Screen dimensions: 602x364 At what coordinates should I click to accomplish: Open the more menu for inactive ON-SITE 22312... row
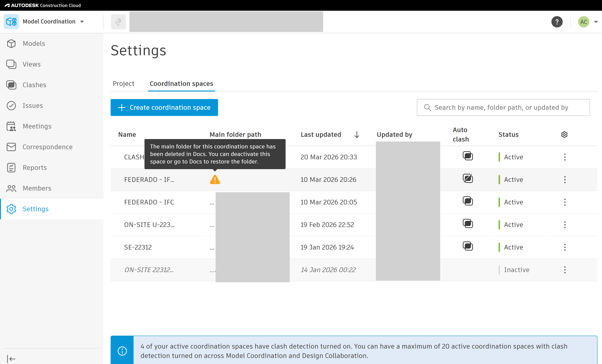click(565, 270)
